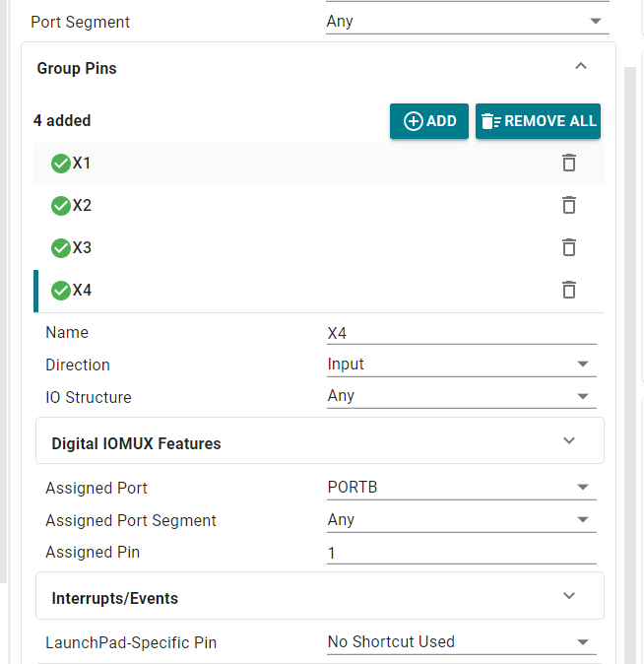
Task: Expand the Digital IOMUX Features section
Action: click(x=569, y=440)
